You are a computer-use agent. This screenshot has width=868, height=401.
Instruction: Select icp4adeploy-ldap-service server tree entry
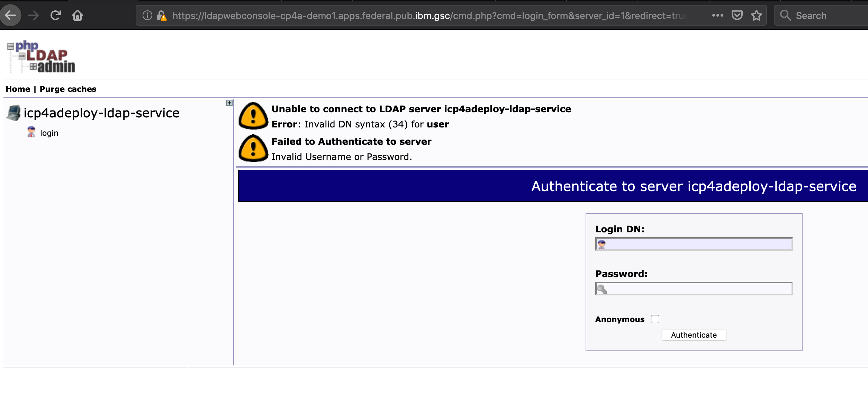tap(101, 113)
